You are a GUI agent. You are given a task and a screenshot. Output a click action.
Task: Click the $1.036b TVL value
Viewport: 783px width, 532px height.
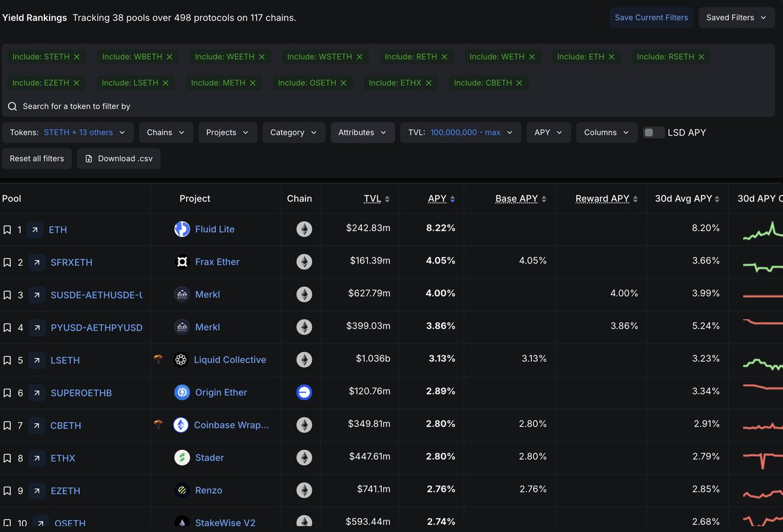coord(373,358)
